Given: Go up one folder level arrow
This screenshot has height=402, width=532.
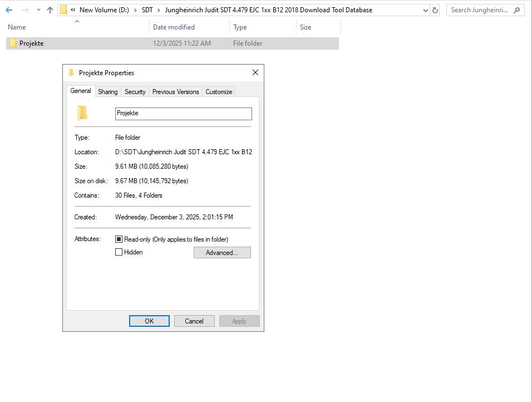Looking at the screenshot, I should 50,10.
